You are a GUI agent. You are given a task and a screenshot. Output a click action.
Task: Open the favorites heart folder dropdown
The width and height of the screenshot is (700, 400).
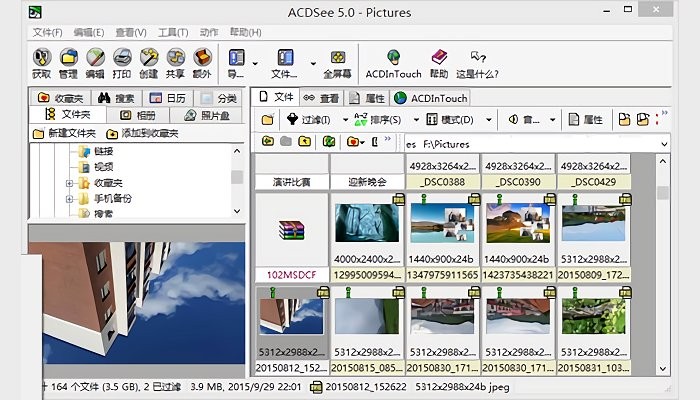click(x=356, y=142)
